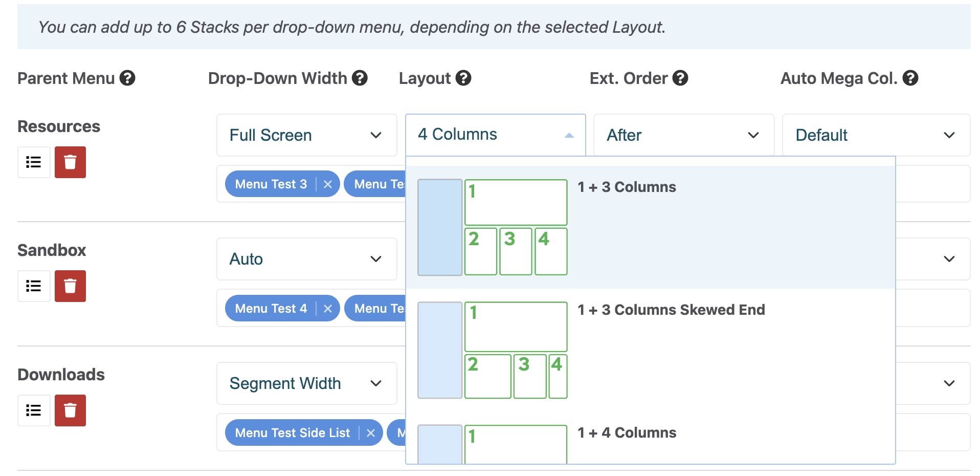Viewport: 980px width, 476px height.
Task: Select the 1 + 3 Columns layout option
Action: (x=650, y=227)
